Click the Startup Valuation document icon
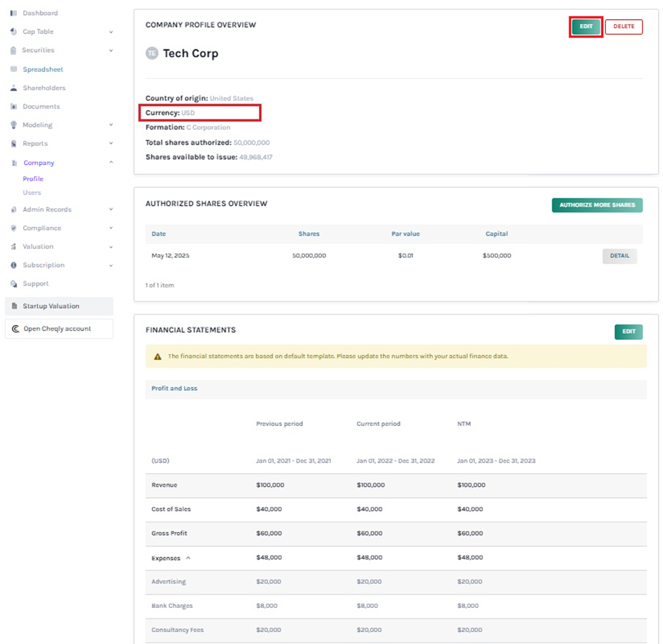 click(x=14, y=306)
